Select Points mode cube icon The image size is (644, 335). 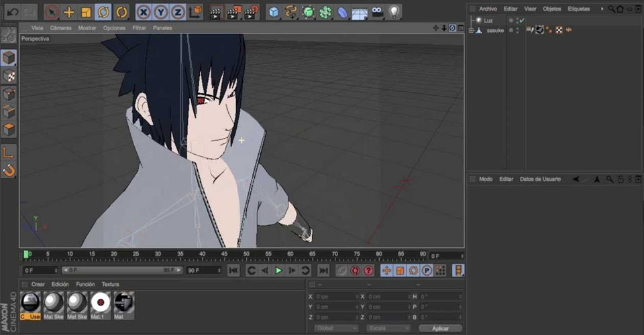(x=9, y=94)
